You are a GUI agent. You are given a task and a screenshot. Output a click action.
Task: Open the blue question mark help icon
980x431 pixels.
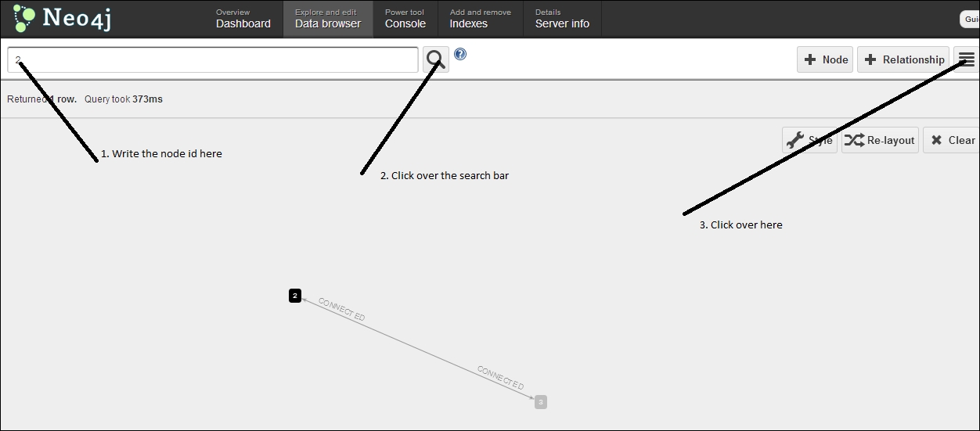click(x=460, y=54)
